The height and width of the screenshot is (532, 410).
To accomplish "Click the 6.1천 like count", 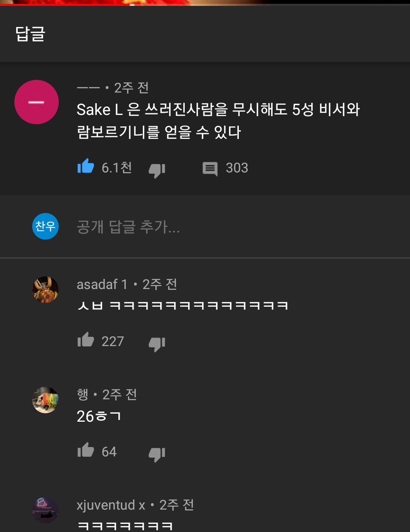I will (117, 168).
